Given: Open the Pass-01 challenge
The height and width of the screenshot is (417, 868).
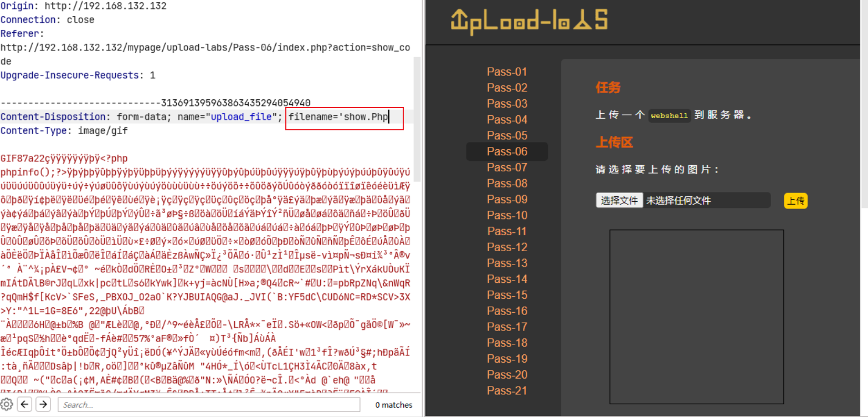Looking at the screenshot, I should coord(507,72).
